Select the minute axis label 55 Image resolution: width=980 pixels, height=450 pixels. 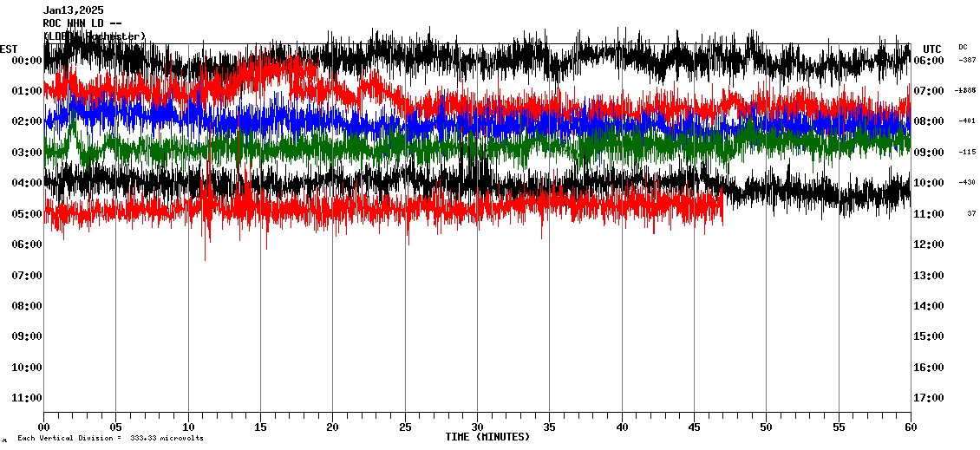839,427
